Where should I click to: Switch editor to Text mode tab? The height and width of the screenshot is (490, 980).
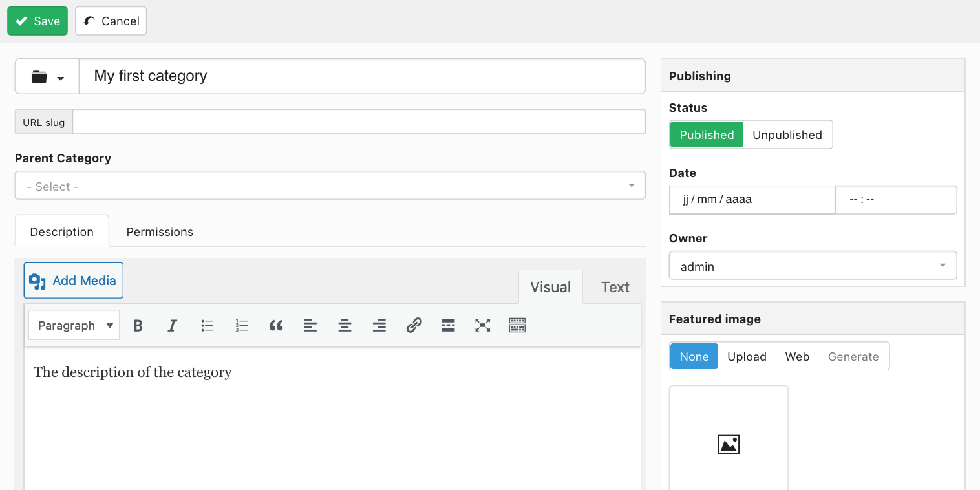(615, 287)
